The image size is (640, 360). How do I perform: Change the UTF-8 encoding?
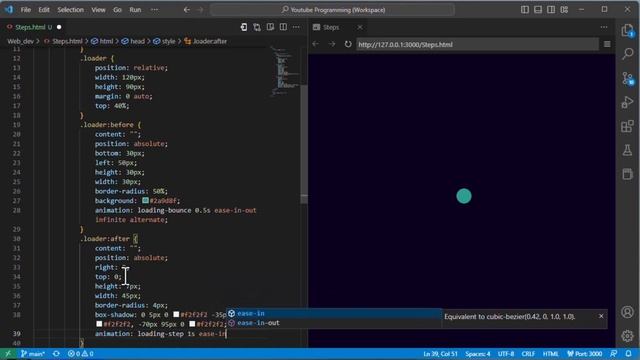point(506,353)
